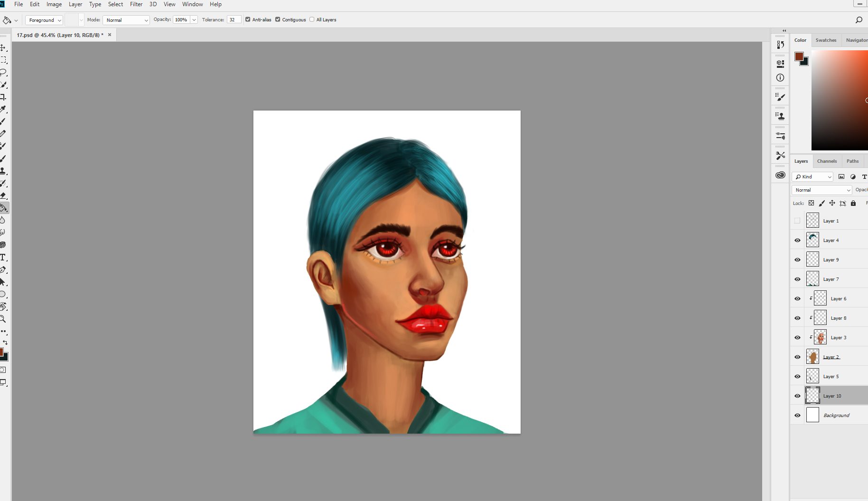Lock transparent pixels in Layers panel

tap(812, 203)
